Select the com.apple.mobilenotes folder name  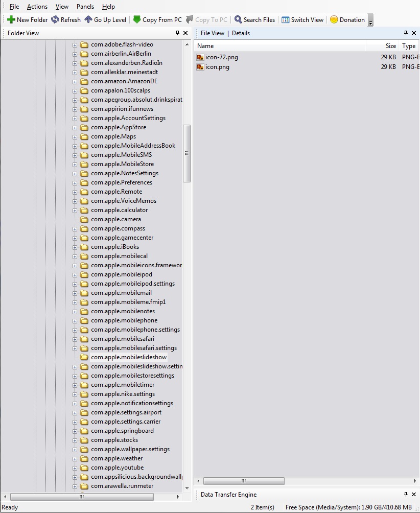[123, 311]
